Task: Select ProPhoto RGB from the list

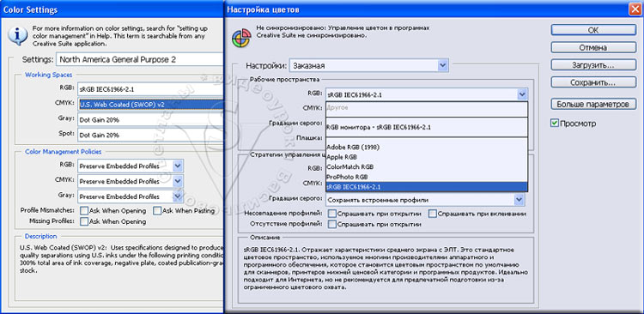Action: [426, 177]
